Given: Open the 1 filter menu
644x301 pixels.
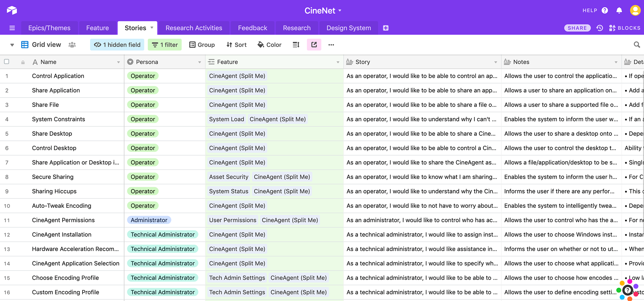Looking at the screenshot, I should (x=165, y=45).
